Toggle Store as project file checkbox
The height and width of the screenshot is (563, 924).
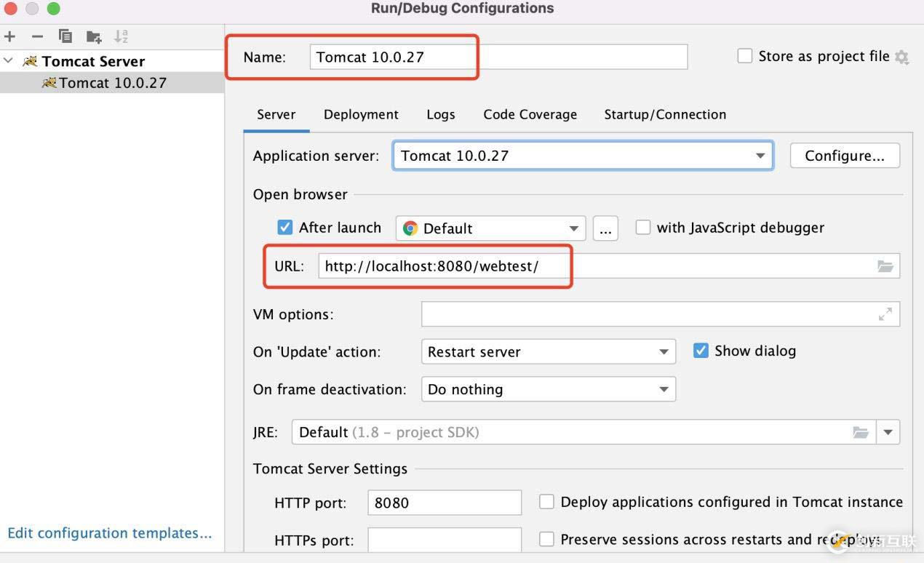click(745, 56)
